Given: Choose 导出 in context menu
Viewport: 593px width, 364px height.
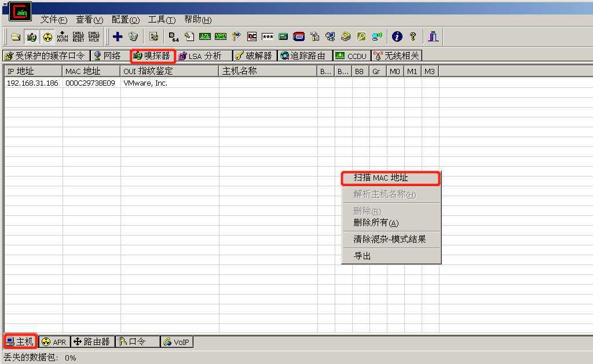Looking at the screenshot, I should point(391,256).
